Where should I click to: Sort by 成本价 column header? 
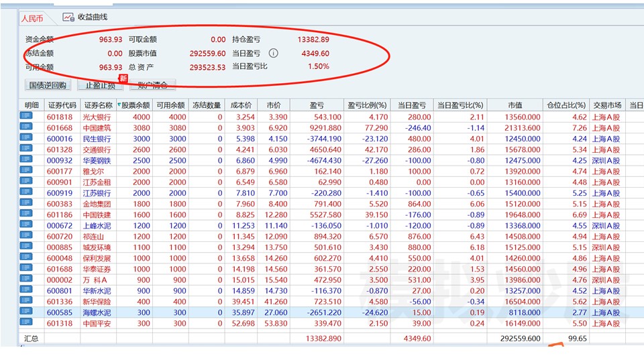241,105
